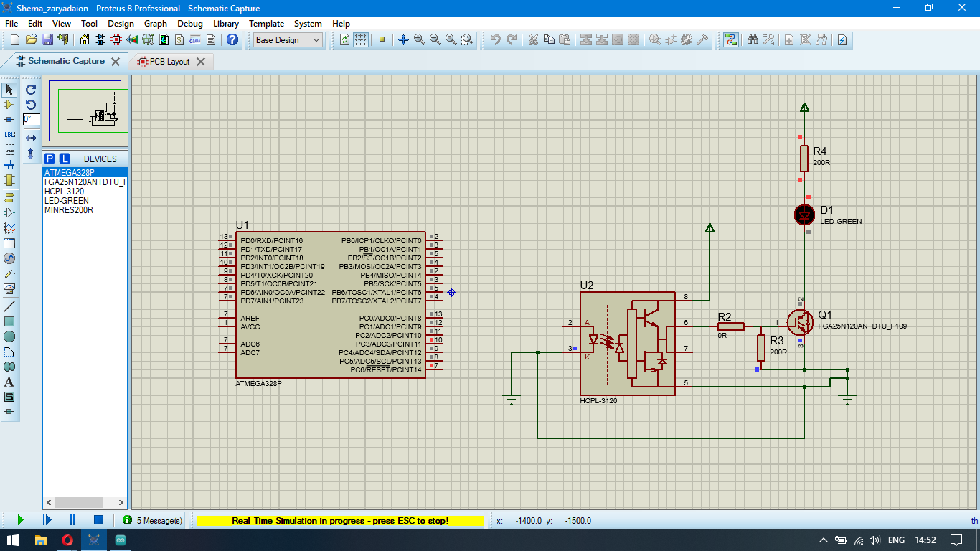Image resolution: width=980 pixels, height=551 pixels.
Task: Open the 5 Message(s) simulation log
Action: [153, 520]
